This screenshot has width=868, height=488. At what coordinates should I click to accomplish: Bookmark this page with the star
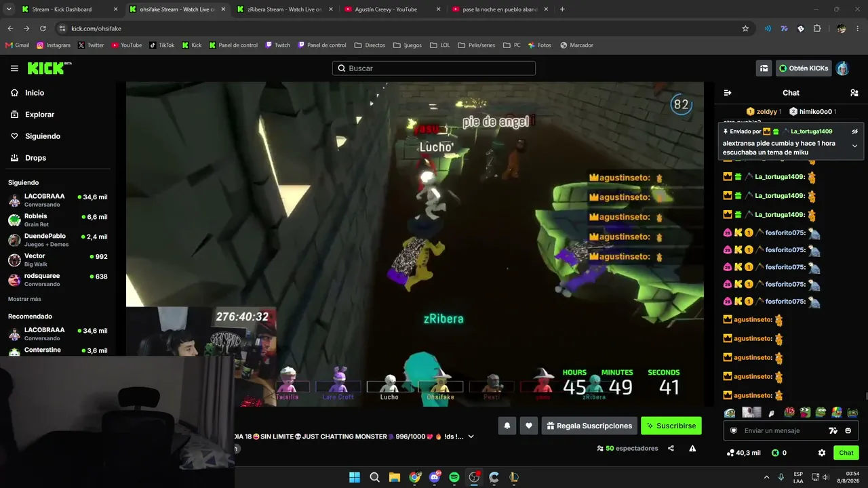point(745,28)
